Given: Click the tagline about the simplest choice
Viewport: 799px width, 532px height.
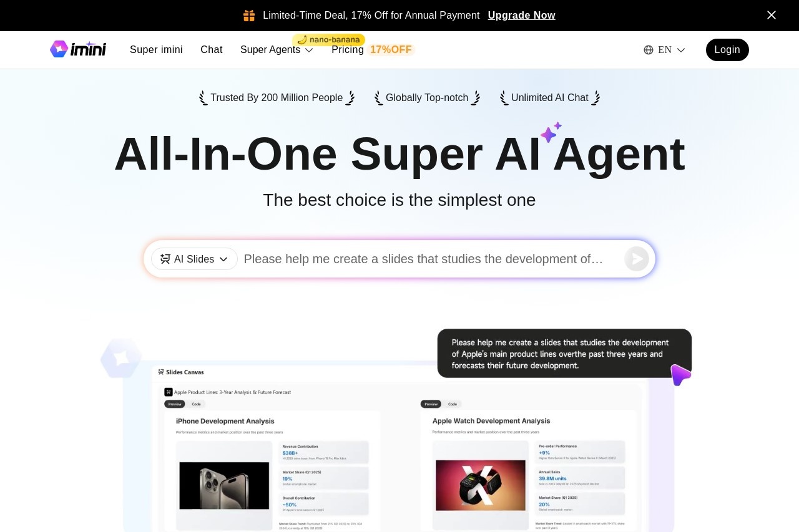Looking at the screenshot, I should tap(399, 200).
